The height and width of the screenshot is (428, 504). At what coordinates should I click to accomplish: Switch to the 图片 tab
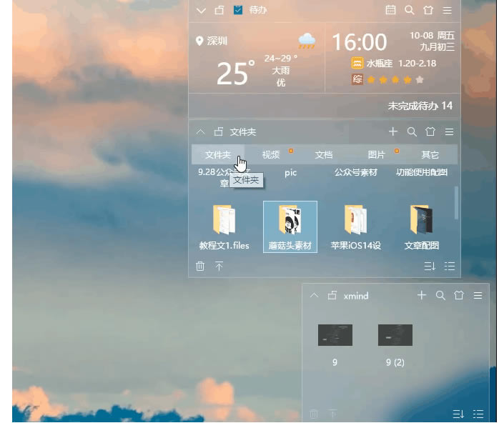pos(377,155)
